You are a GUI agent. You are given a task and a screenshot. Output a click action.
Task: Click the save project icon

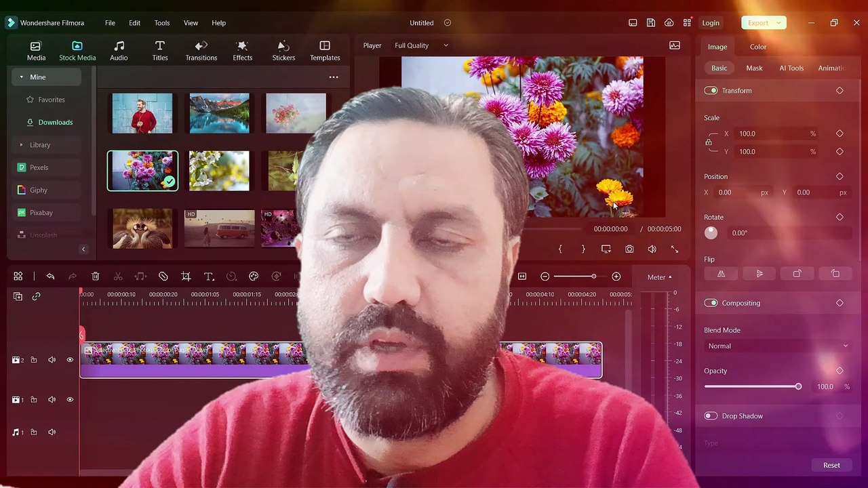(651, 23)
